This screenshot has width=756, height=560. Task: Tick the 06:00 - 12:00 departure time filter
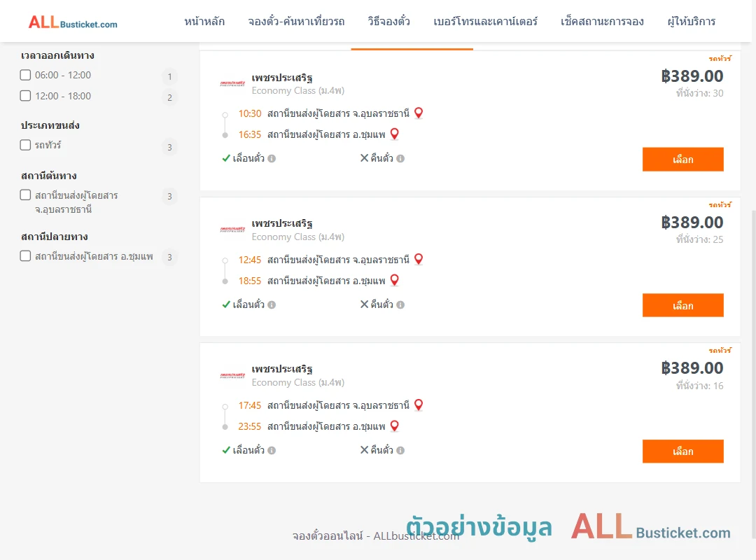pos(26,75)
